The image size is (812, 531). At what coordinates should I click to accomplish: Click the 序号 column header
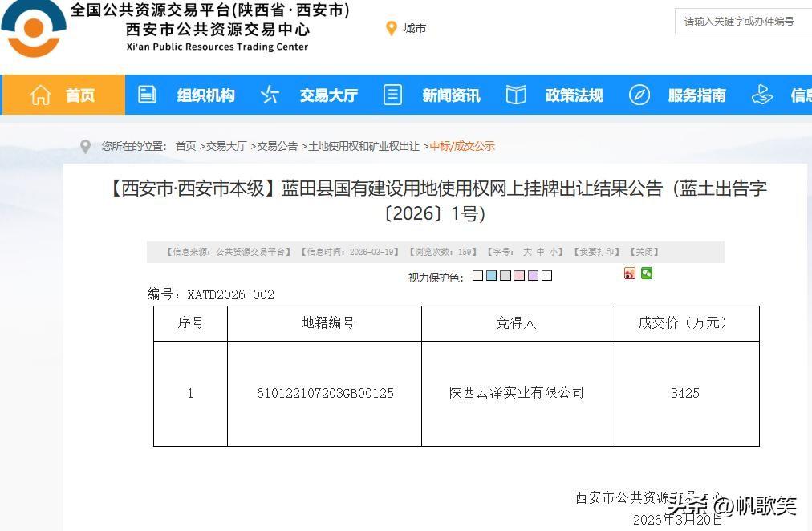pyautogui.click(x=191, y=323)
